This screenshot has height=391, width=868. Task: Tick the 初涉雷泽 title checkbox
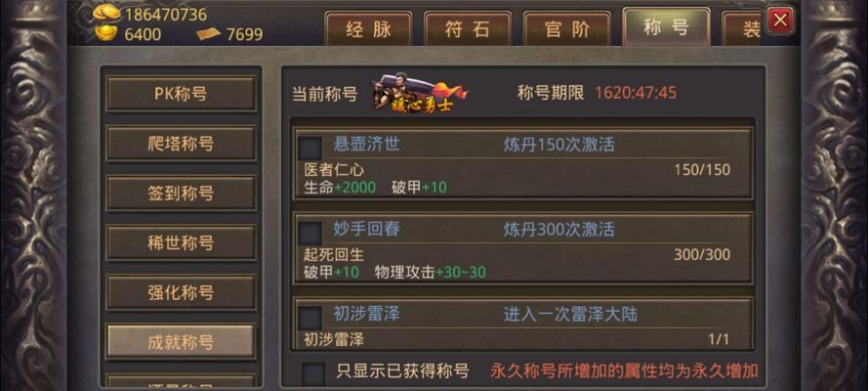(310, 318)
